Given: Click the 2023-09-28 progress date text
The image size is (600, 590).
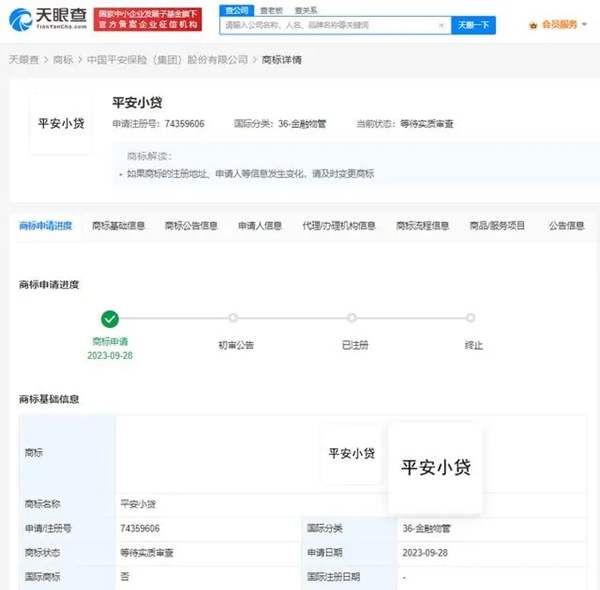Looking at the screenshot, I should pos(110,355).
